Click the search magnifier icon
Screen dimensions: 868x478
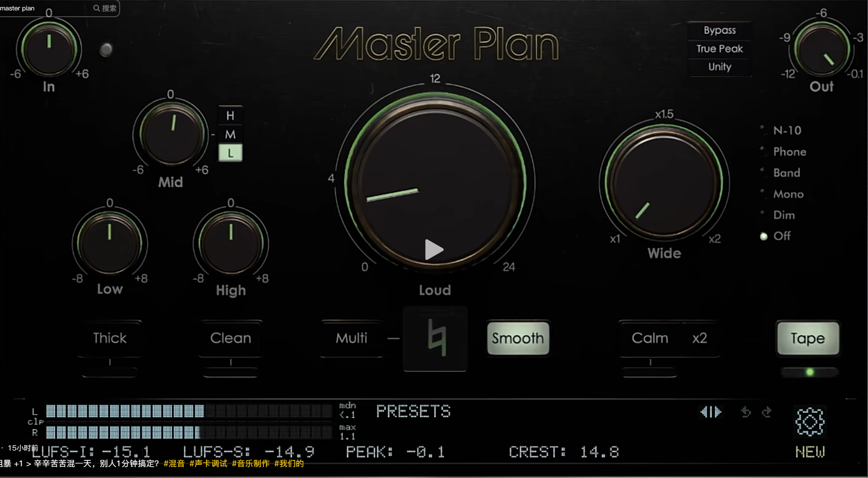click(96, 8)
